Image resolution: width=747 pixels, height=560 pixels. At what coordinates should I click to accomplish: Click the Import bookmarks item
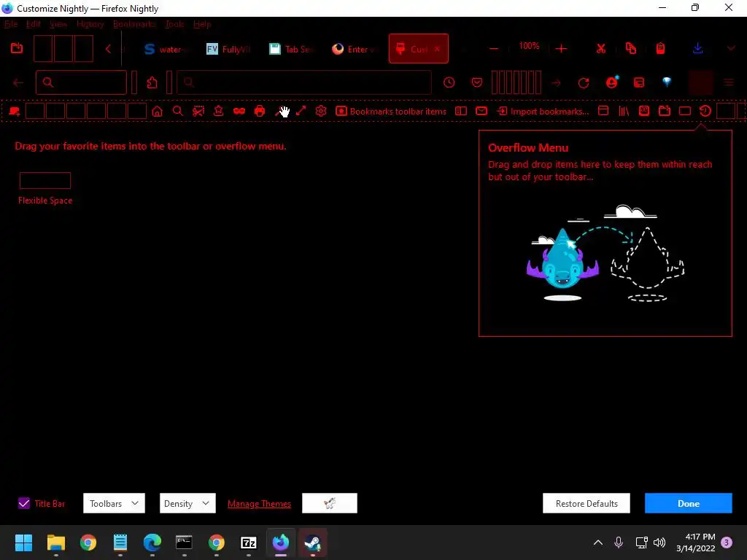[x=543, y=112]
